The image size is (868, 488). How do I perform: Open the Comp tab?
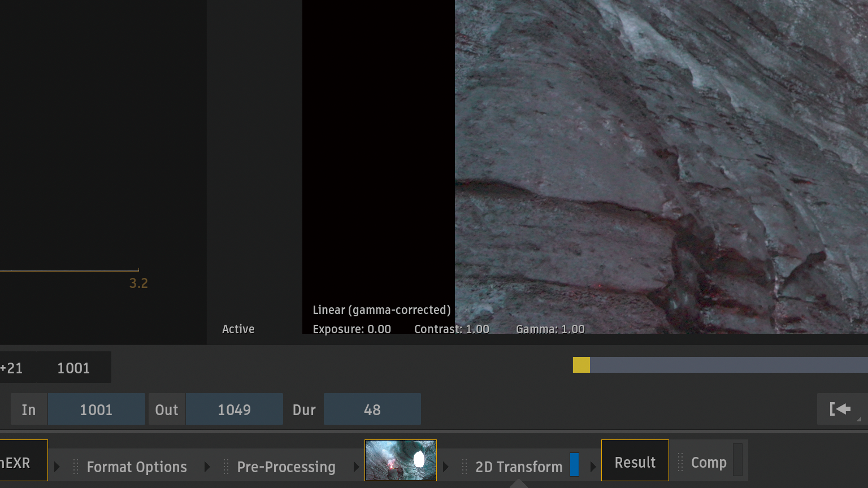(709, 463)
